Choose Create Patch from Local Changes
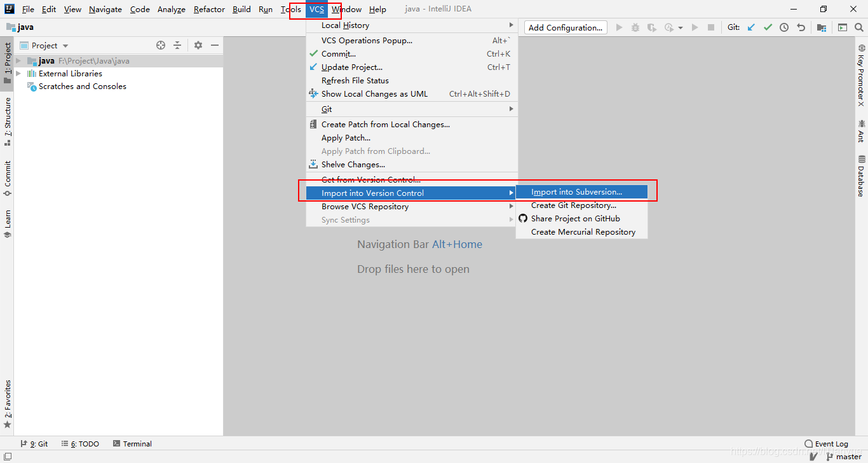The width and height of the screenshot is (868, 463). 412,124
